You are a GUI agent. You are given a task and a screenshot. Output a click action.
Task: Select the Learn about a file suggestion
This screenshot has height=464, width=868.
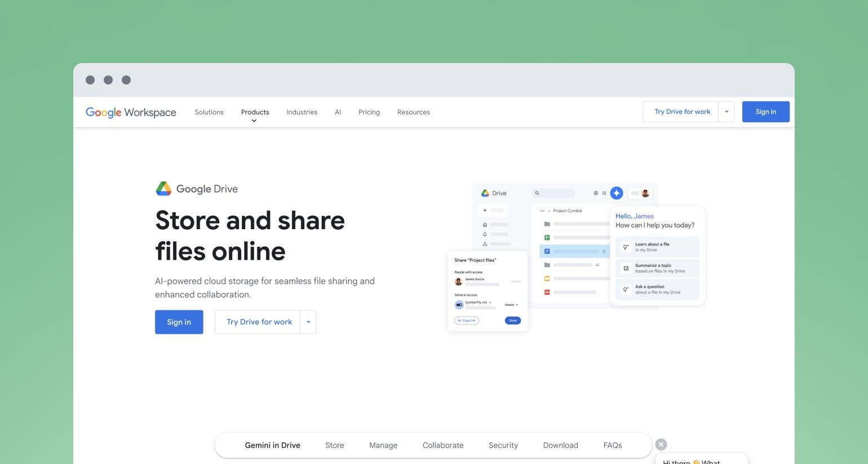657,247
